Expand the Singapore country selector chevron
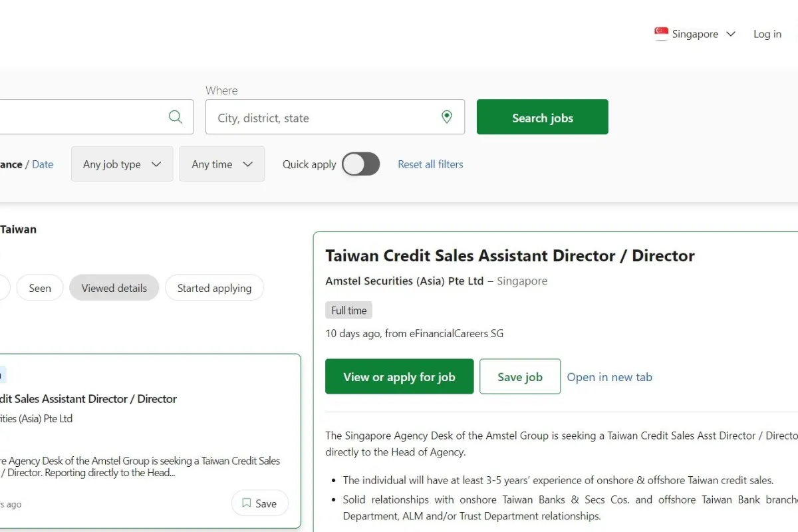798x532 pixels. [731, 34]
